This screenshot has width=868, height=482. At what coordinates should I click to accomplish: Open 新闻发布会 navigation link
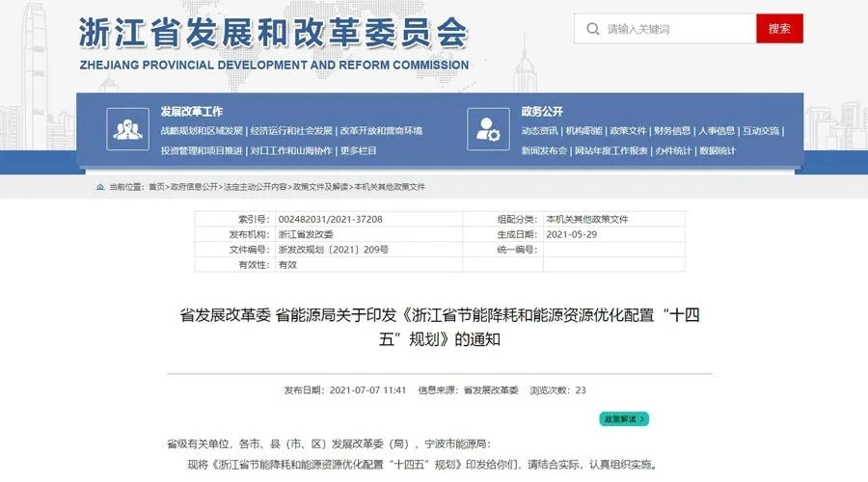coord(544,150)
